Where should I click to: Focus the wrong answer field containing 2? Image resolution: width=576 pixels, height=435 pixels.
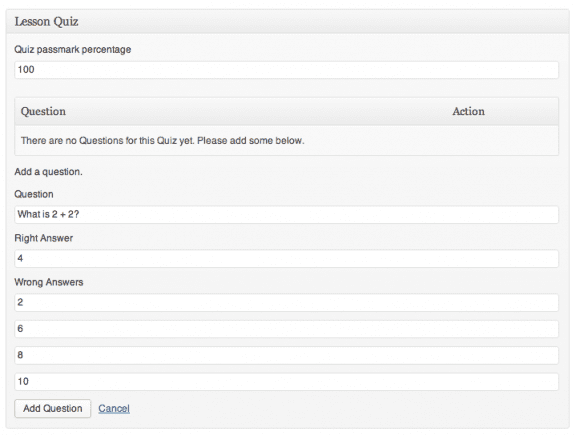pyautogui.click(x=287, y=303)
